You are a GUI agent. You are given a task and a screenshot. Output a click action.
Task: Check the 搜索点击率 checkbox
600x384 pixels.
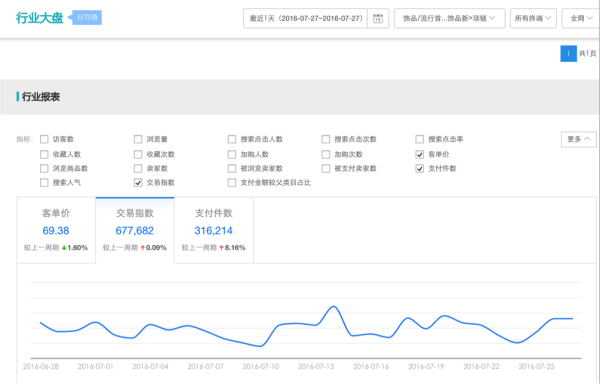[420, 139]
